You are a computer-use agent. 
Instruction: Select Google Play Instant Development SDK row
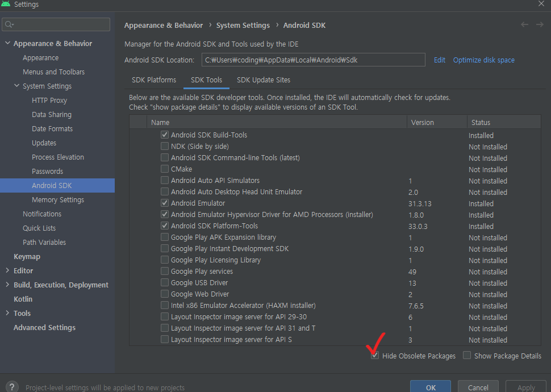click(x=335, y=249)
